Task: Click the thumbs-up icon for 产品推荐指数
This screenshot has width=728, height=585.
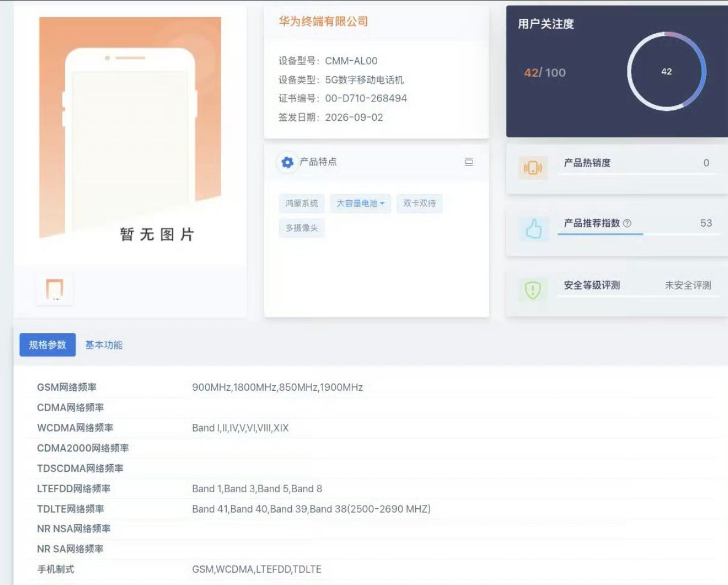Action: coord(533,228)
